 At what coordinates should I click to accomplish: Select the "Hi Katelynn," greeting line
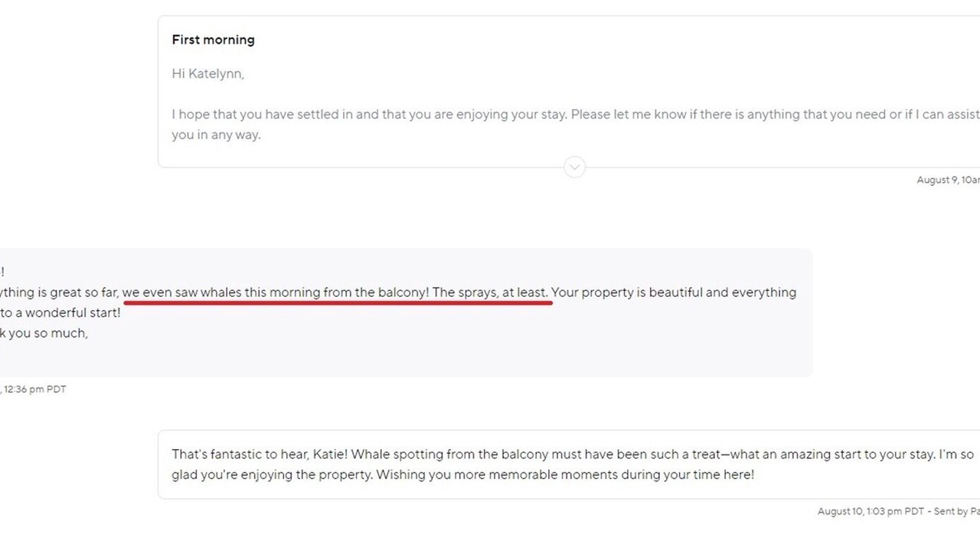pyautogui.click(x=207, y=73)
